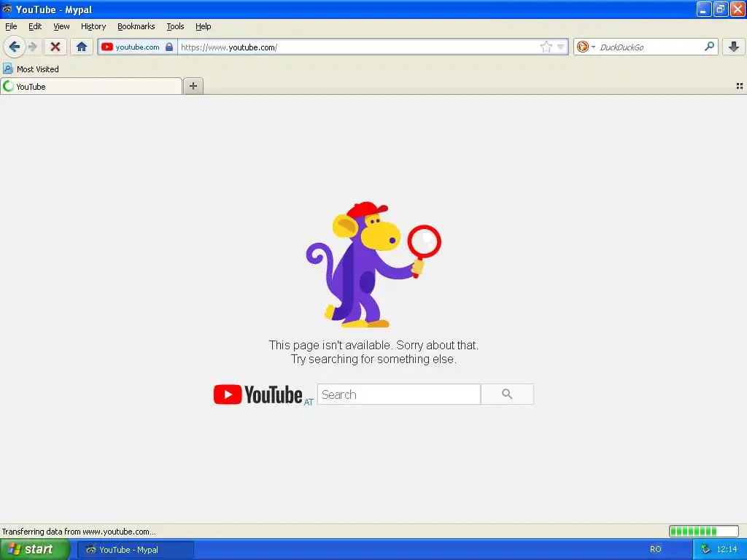The image size is (747, 560).
Task: Click the padlock security icon in address bar
Action: coord(169,47)
